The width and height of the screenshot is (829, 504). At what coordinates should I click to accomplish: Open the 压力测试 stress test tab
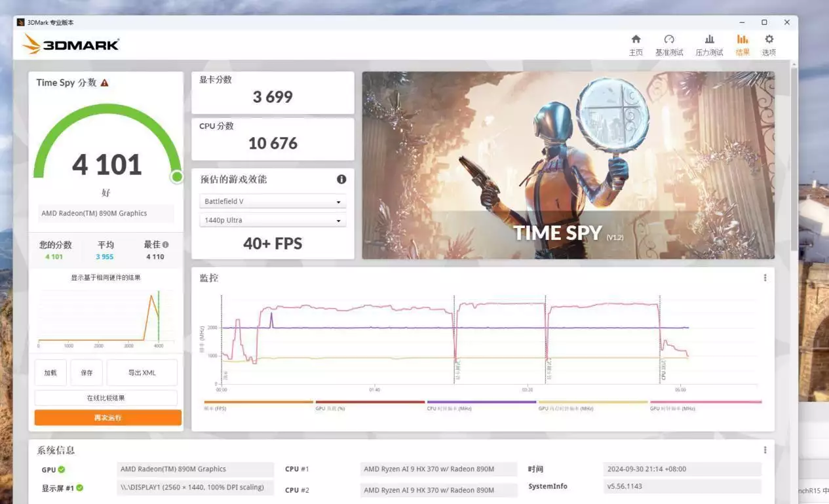[x=709, y=45]
